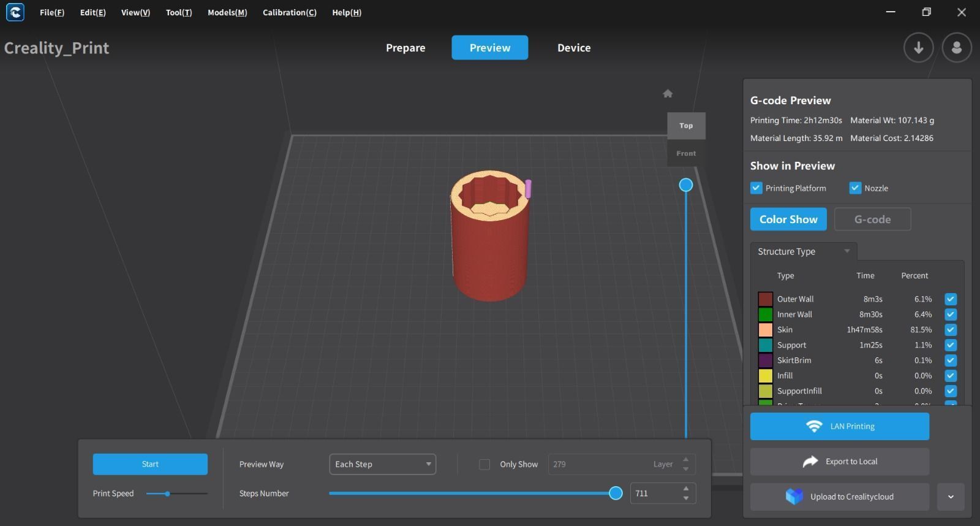Click the Start preview button
The width and height of the screenshot is (980, 526).
click(x=150, y=464)
